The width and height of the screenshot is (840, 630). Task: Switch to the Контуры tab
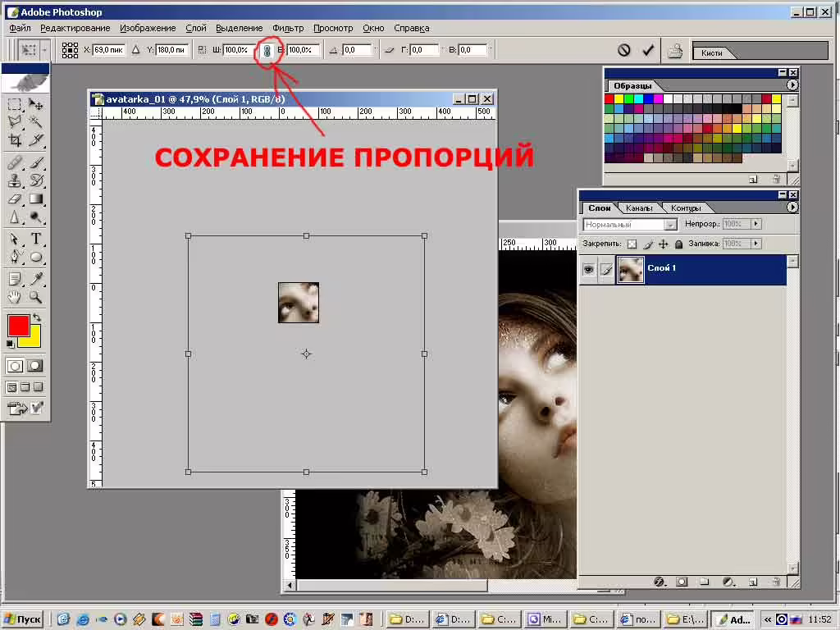tap(686, 208)
